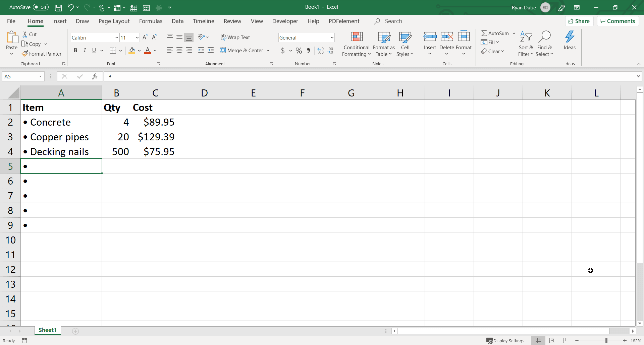Viewport: 644px width, 345px height.
Task: Click Decrease Indent icon
Action: point(201,51)
